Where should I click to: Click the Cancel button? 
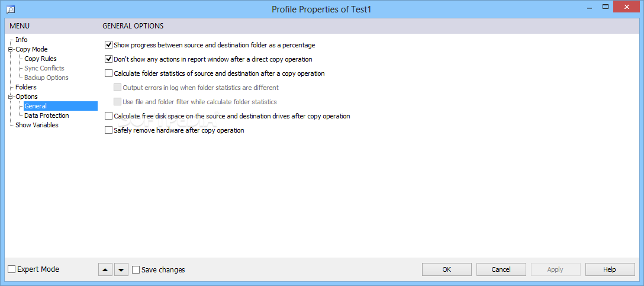click(x=501, y=269)
